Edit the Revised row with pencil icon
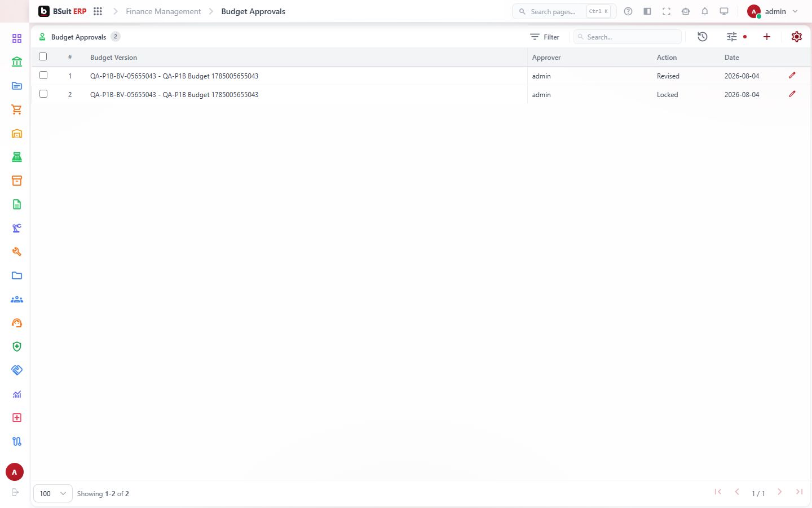Image resolution: width=812 pixels, height=508 pixels. pos(792,75)
